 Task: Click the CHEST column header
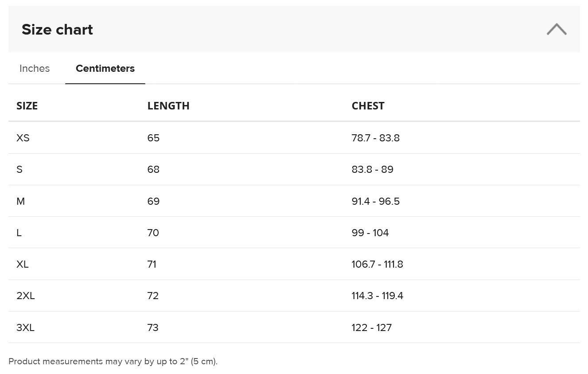point(368,105)
